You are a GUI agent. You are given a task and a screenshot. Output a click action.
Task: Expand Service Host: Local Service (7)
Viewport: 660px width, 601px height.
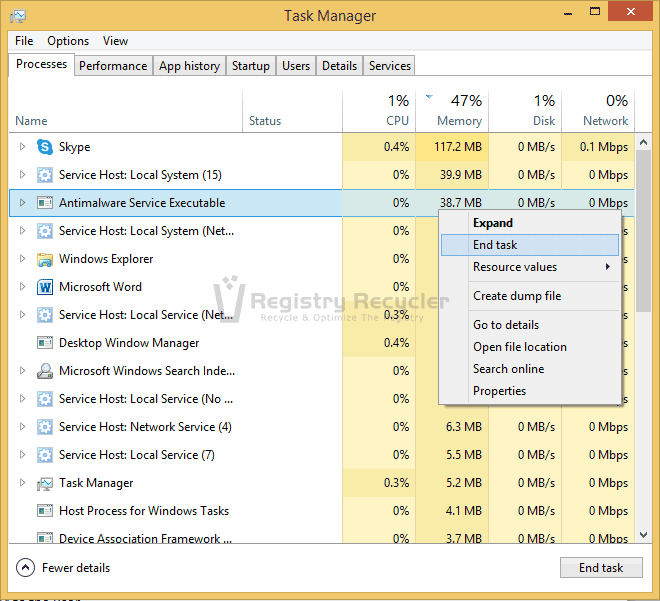pyautogui.click(x=22, y=455)
